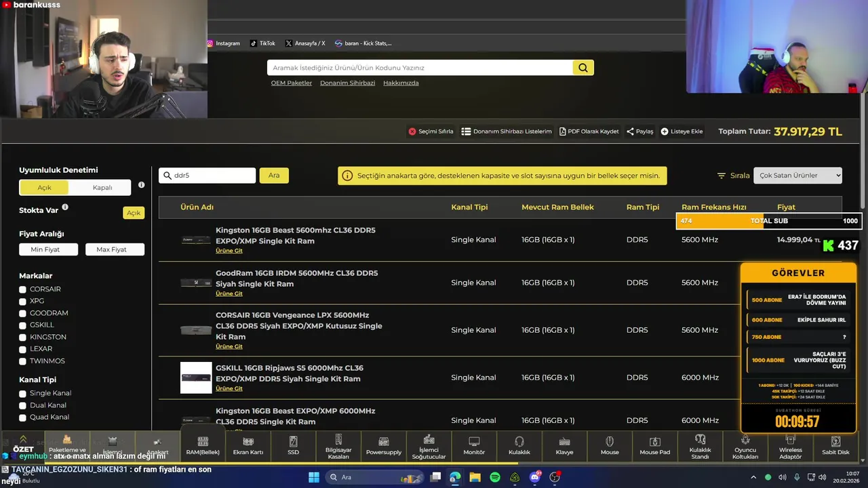Open Discord from the taskbar
This screenshot has width=868, height=488.
pos(535,477)
